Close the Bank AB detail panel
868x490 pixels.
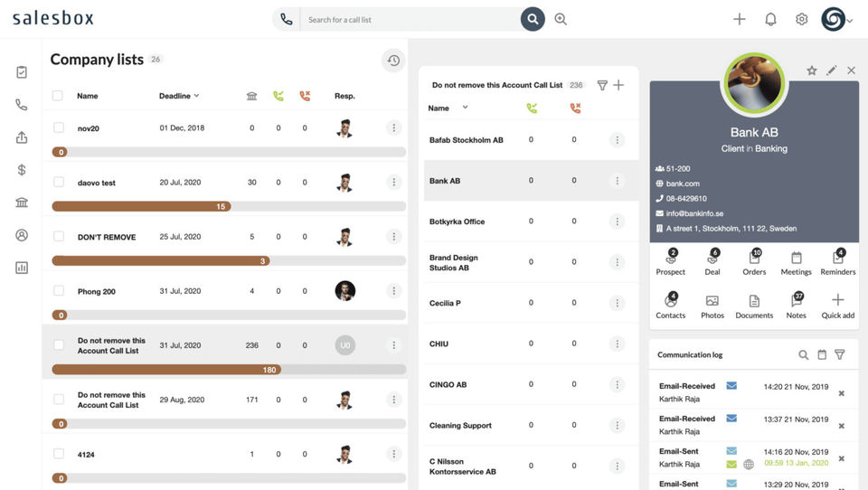click(x=852, y=71)
